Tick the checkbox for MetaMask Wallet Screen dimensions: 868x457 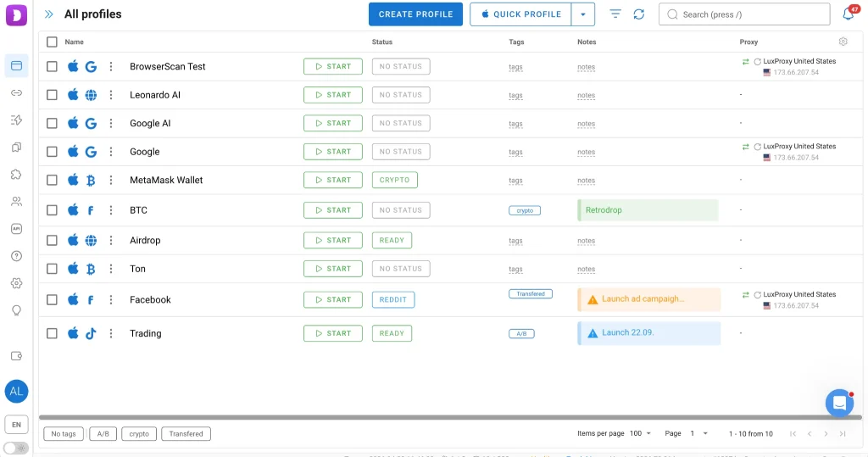[x=53, y=180]
